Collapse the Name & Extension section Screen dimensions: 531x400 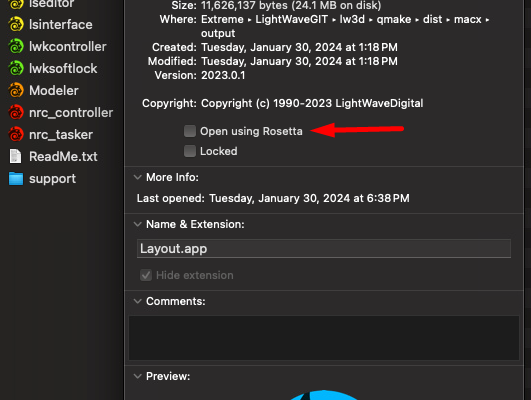coord(137,224)
